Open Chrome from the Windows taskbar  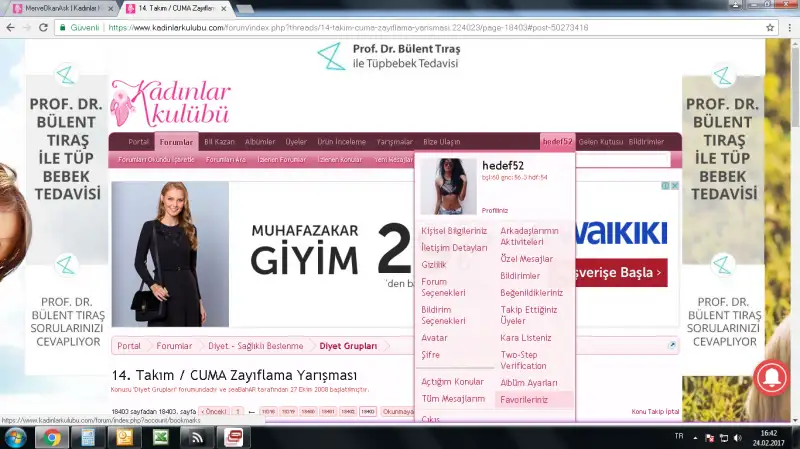tap(51, 438)
